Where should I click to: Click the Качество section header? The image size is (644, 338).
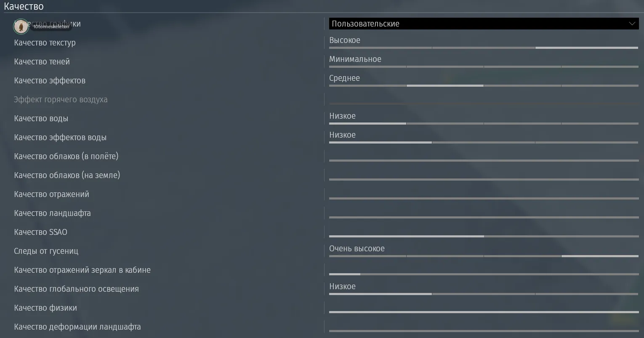[24, 6]
